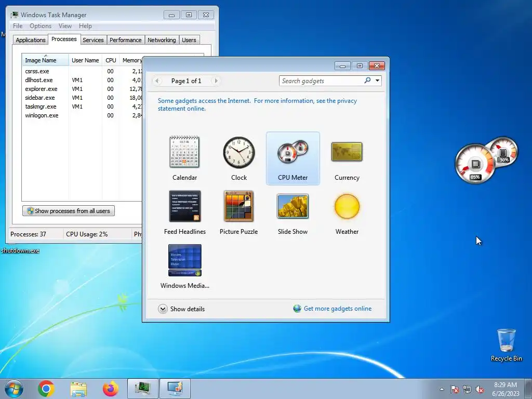Viewport: 532px width, 399px height.
Task: Open Task Manager Help menu
Action: point(85,26)
